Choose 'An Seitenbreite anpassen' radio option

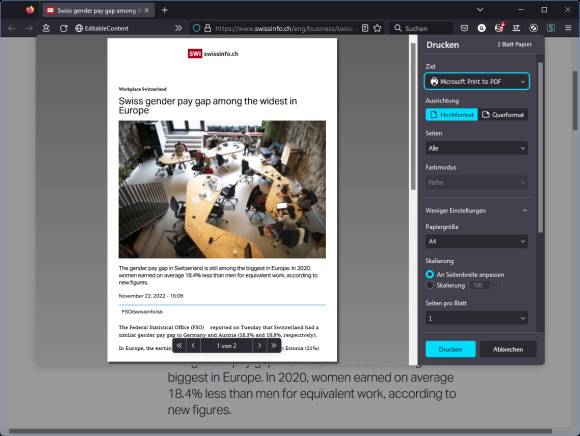(430, 274)
